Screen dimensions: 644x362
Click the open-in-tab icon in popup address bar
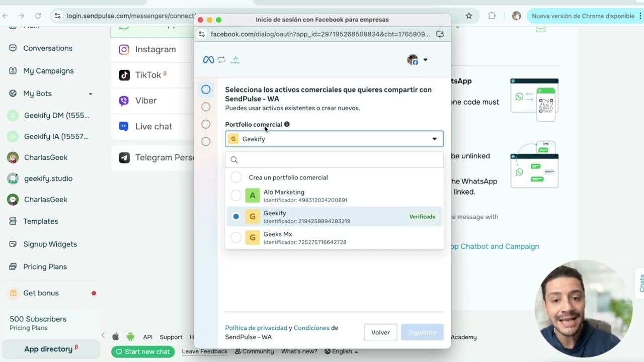(x=440, y=34)
